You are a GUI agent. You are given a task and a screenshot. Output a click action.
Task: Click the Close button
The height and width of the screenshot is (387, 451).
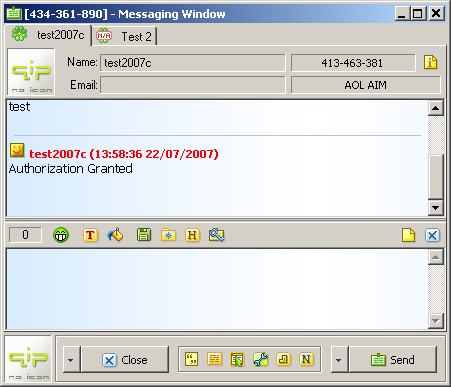(x=125, y=360)
